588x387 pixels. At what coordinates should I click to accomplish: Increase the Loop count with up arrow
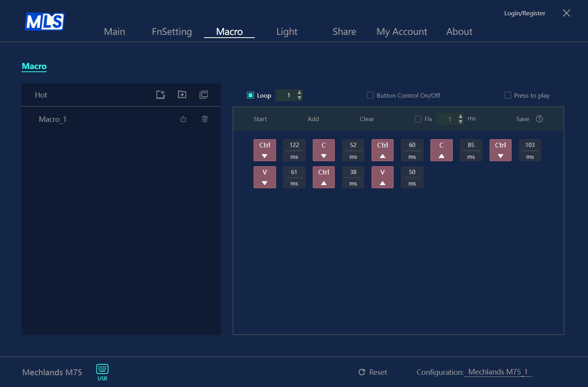pos(299,93)
